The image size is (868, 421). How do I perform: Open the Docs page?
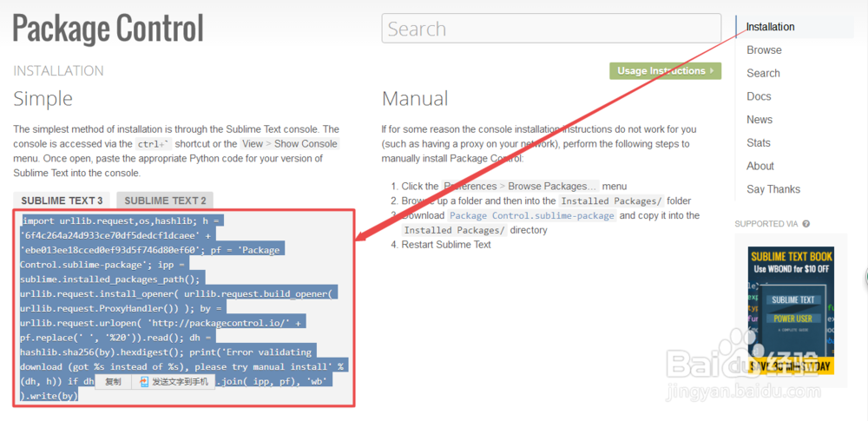(x=759, y=96)
